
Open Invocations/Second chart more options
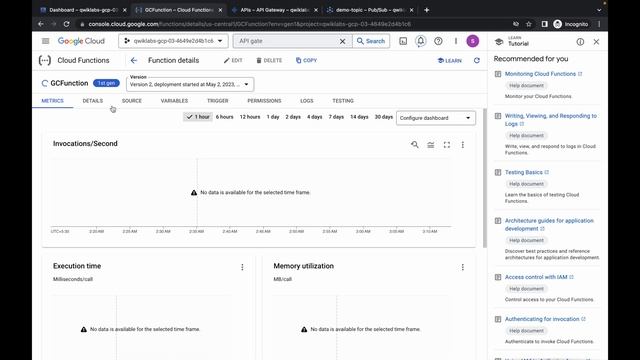[462, 144]
